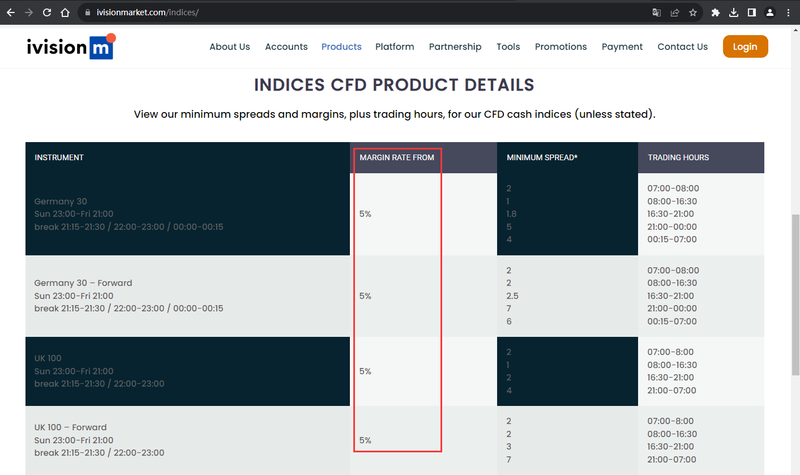This screenshot has height=475, width=800.
Task: Open the browser home page icon
Action: coord(65,13)
